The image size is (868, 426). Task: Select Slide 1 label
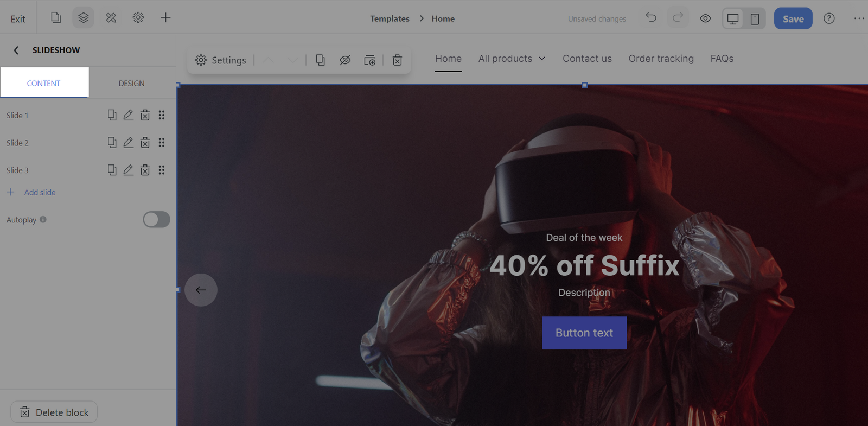pyautogui.click(x=17, y=116)
